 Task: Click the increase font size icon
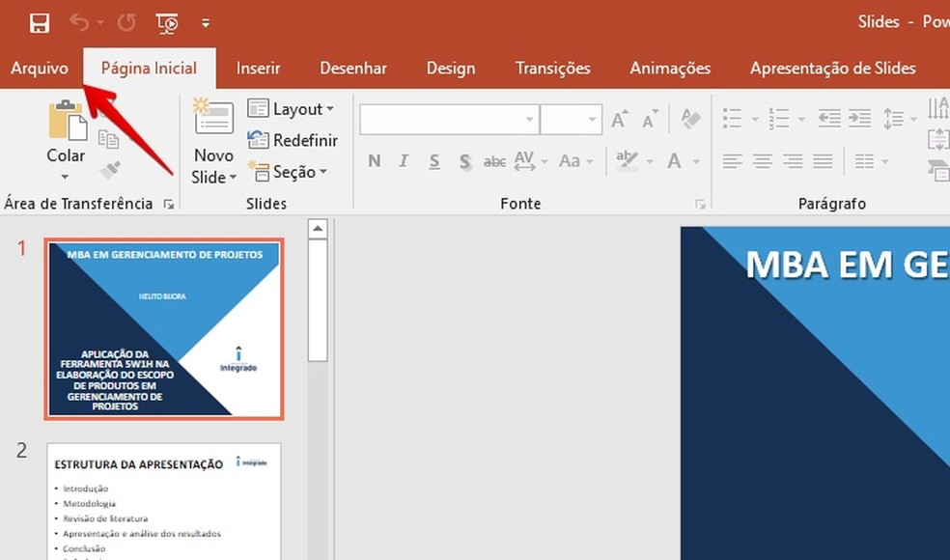[x=620, y=120]
